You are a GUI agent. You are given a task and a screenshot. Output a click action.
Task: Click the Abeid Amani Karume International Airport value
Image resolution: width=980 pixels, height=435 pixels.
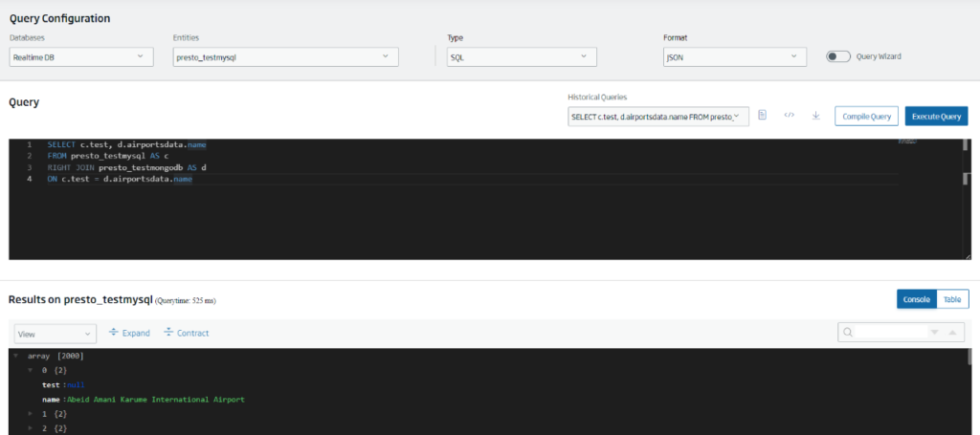click(156, 400)
